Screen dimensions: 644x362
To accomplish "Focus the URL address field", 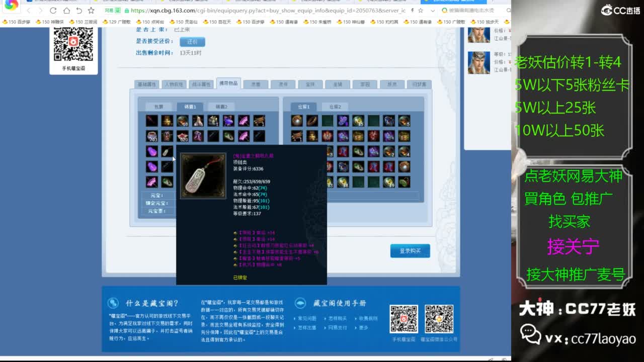I will click(268, 10).
